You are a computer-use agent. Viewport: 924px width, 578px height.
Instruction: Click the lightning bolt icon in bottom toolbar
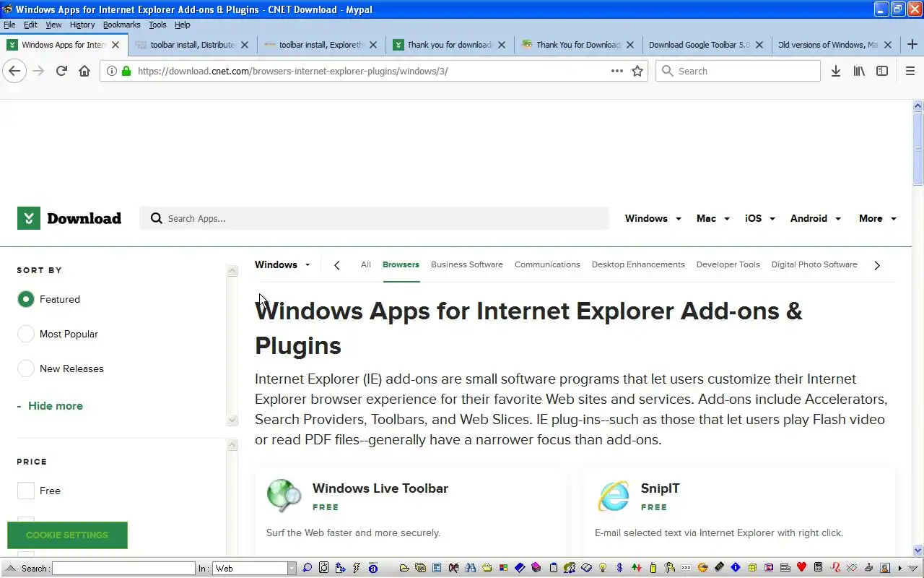point(357,568)
